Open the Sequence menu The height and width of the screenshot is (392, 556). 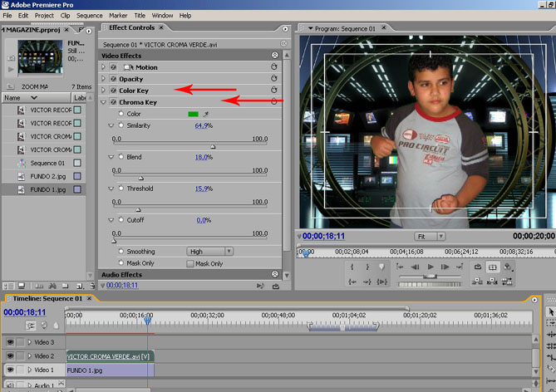click(x=89, y=15)
